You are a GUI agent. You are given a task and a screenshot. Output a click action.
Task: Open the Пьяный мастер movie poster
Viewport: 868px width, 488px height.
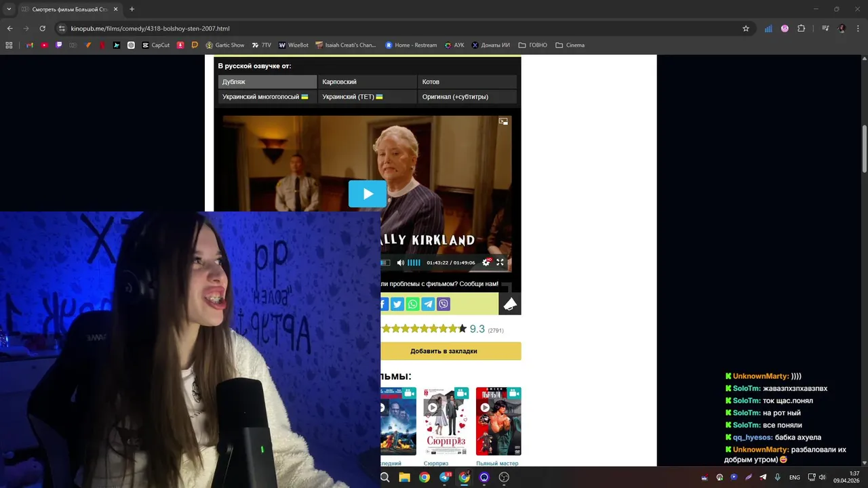(x=498, y=422)
